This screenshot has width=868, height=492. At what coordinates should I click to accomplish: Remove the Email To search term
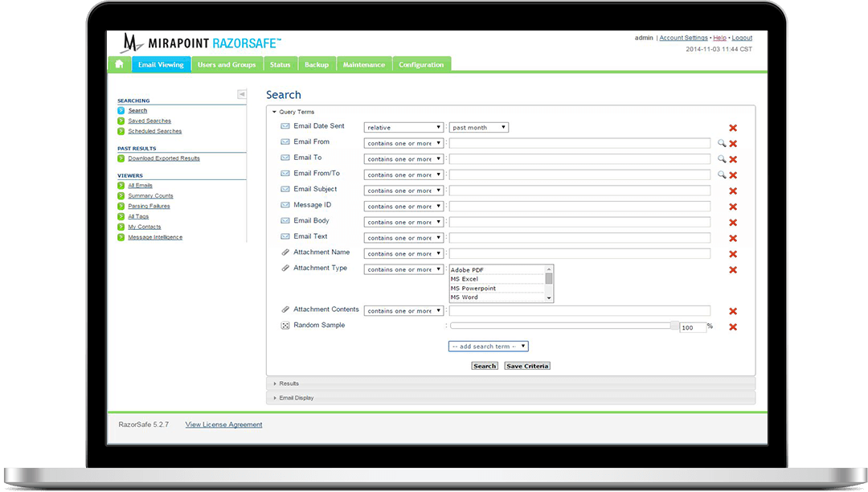point(733,159)
